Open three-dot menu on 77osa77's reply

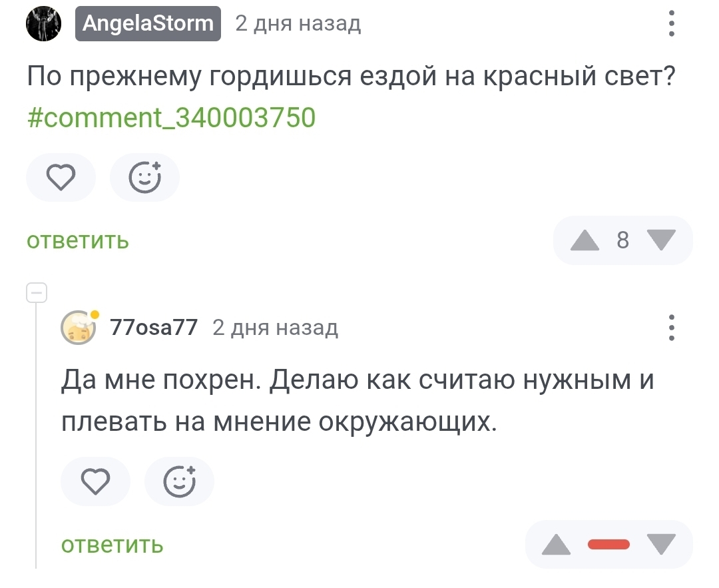672,328
